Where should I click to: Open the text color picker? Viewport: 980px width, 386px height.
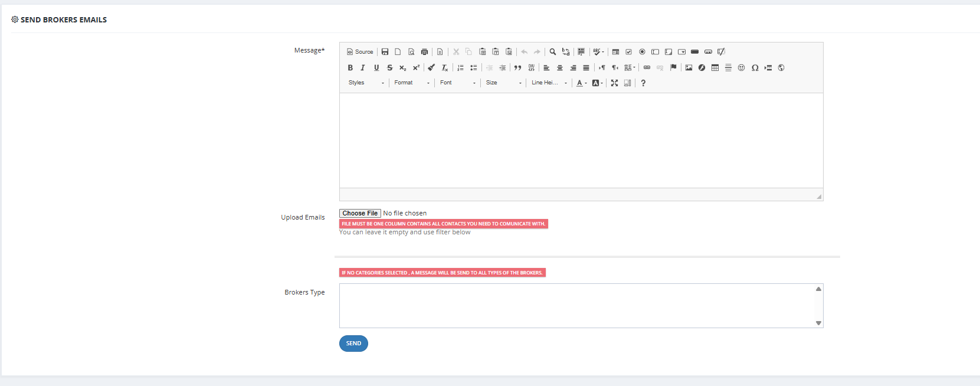click(x=582, y=83)
